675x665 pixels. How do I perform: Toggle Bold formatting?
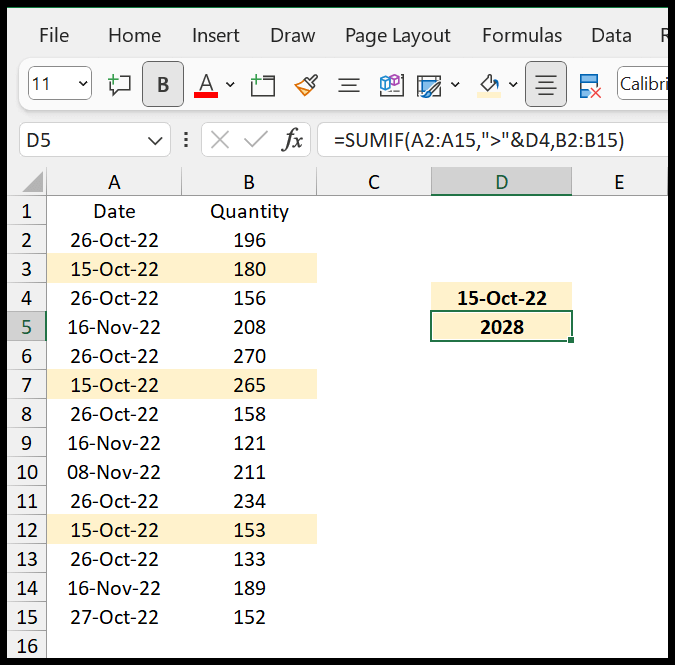[163, 84]
